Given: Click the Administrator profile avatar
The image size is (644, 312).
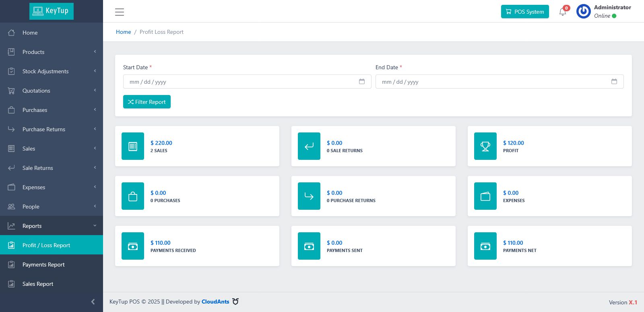Looking at the screenshot, I should click(x=583, y=11).
